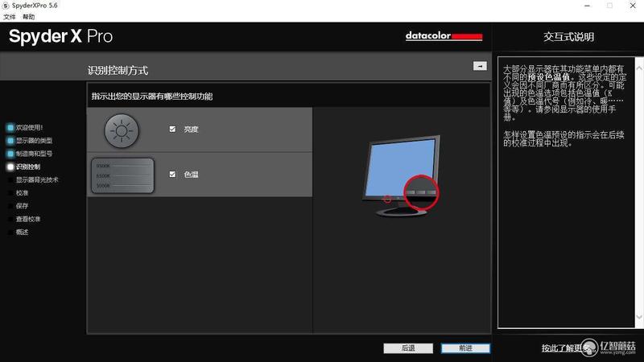Select 概述 step in sidebar
The image size is (644, 362).
point(23,232)
